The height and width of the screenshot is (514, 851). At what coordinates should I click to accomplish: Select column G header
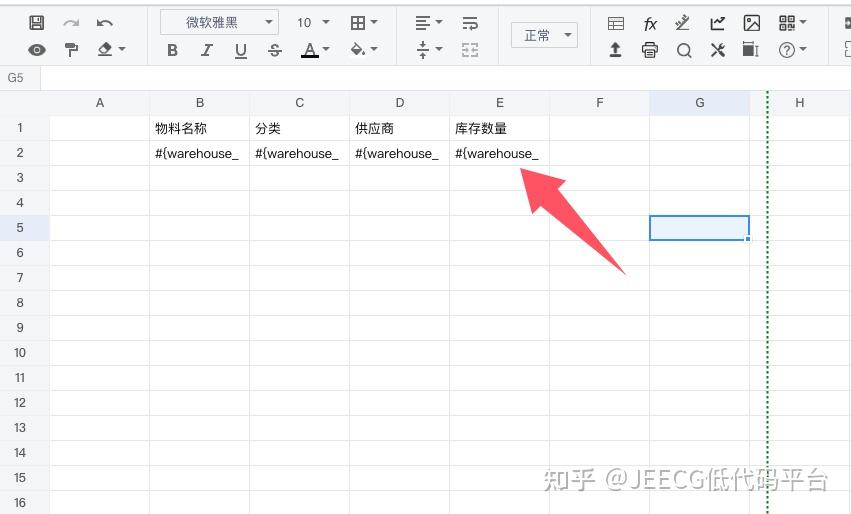(700, 103)
